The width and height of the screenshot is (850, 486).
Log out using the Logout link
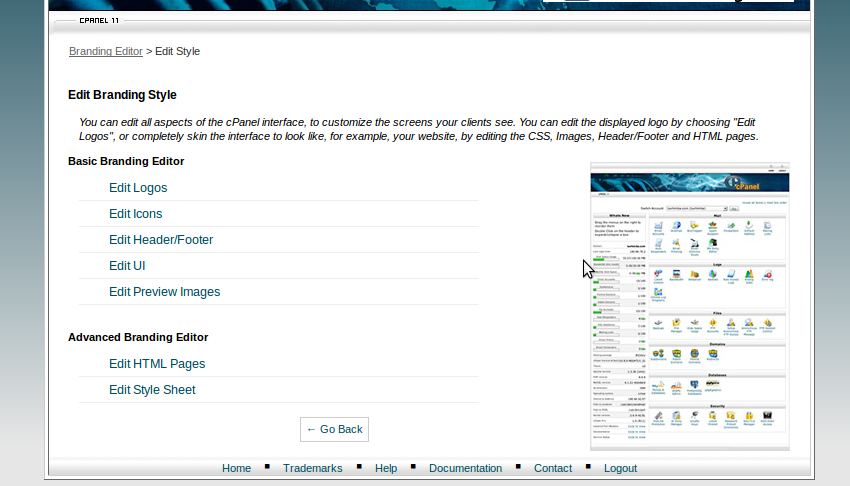pyautogui.click(x=620, y=468)
